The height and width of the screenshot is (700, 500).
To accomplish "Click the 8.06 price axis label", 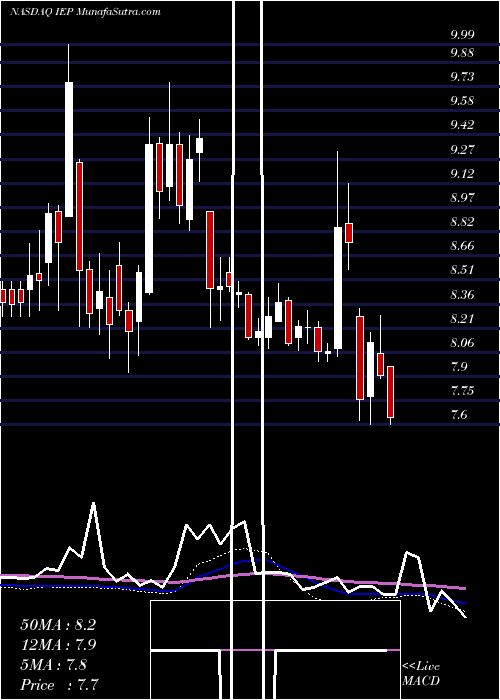I will pos(462,343).
